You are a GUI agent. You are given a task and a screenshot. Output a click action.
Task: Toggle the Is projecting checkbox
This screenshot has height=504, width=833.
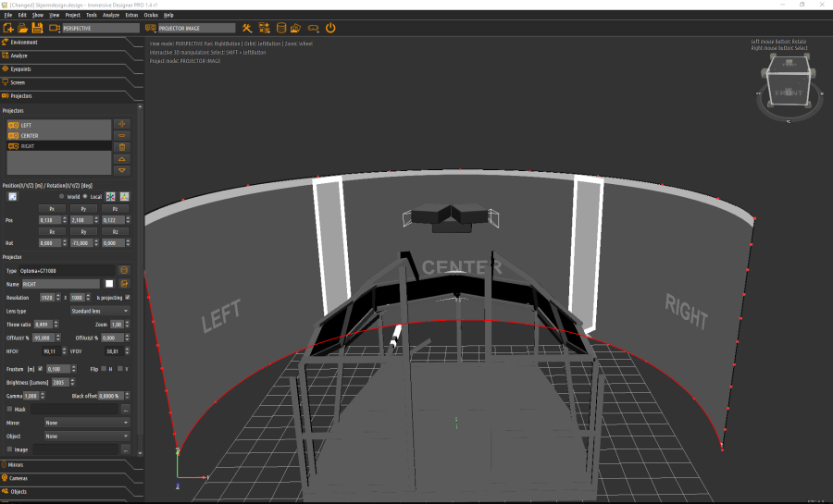coord(128,298)
